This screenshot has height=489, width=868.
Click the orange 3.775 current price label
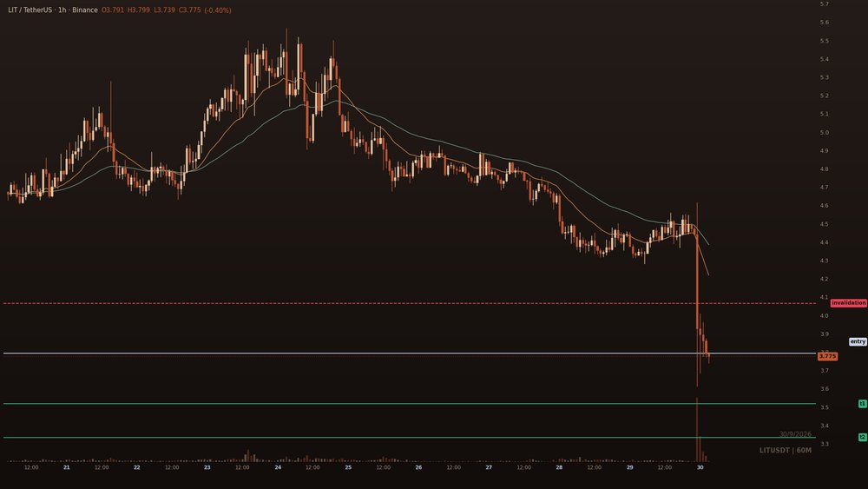827,356
